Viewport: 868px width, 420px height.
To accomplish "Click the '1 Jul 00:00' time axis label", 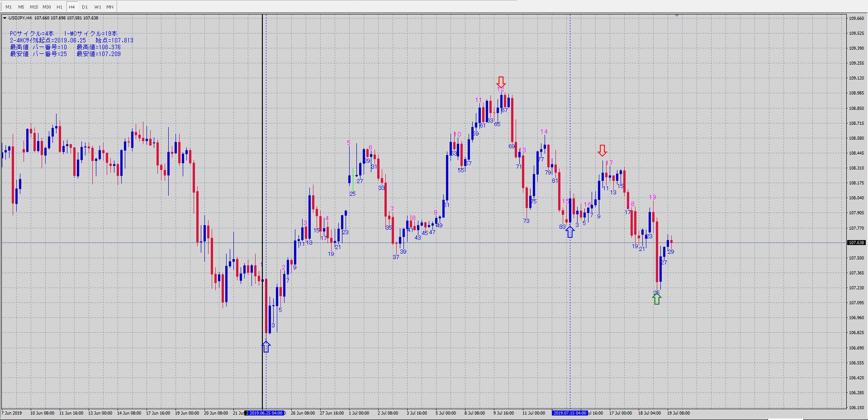I will (359, 413).
